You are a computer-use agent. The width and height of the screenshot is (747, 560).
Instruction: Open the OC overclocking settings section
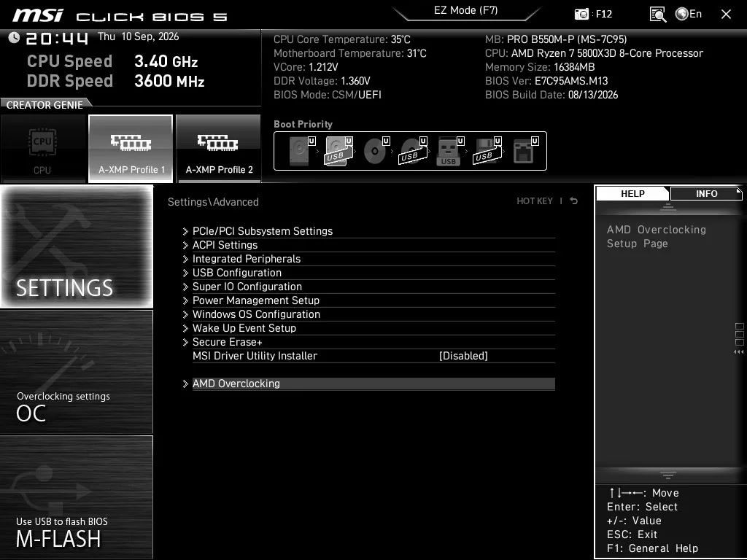[x=77, y=372]
